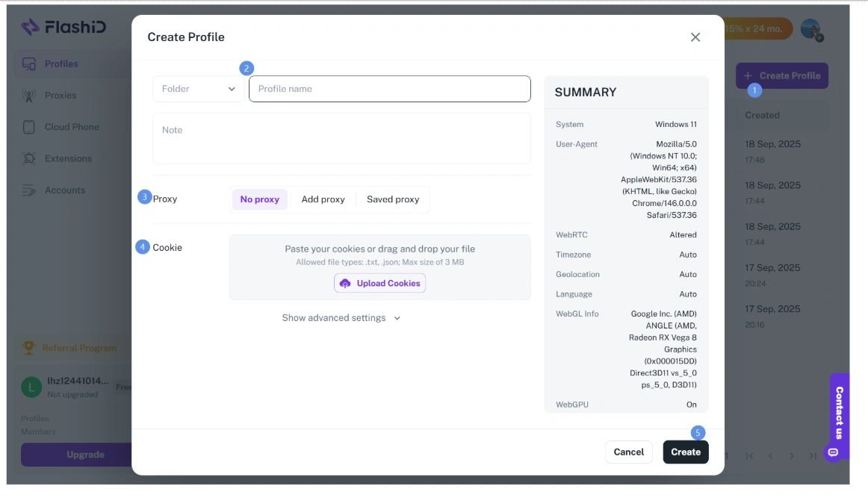Expand Show advanced settings
The height and width of the screenshot is (498, 868).
pyautogui.click(x=341, y=317)
